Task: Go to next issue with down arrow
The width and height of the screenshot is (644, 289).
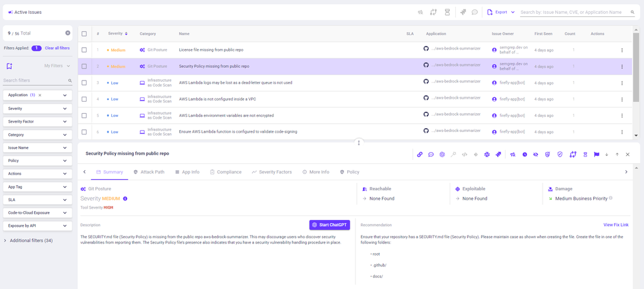Action: coord(607,155)
